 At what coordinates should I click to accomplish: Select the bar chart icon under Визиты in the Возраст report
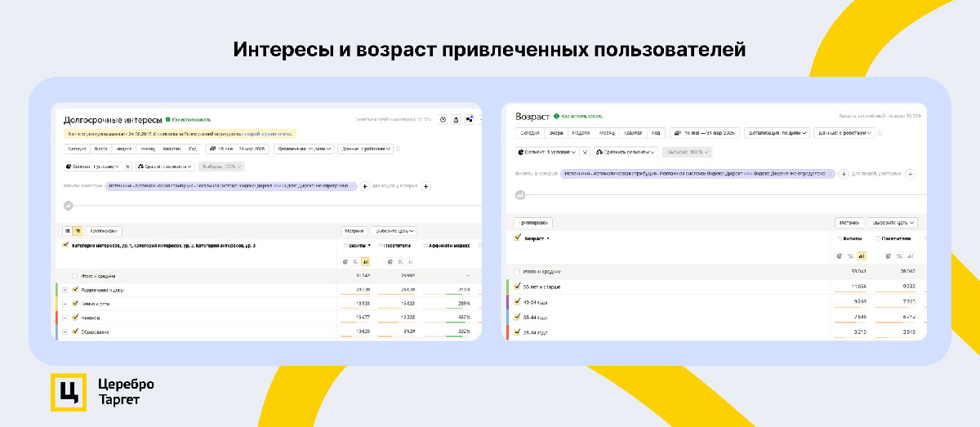[x=862, y=256]
